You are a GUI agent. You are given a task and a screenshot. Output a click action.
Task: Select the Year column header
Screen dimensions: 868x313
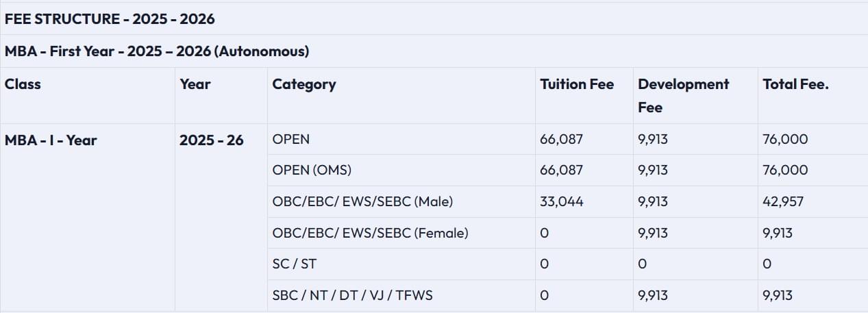tap(195, 84)
